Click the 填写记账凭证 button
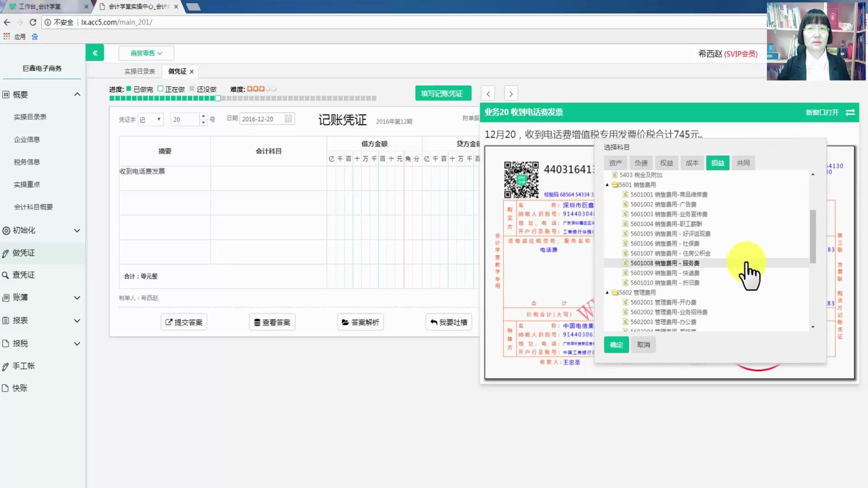 [x=443, y=93]
